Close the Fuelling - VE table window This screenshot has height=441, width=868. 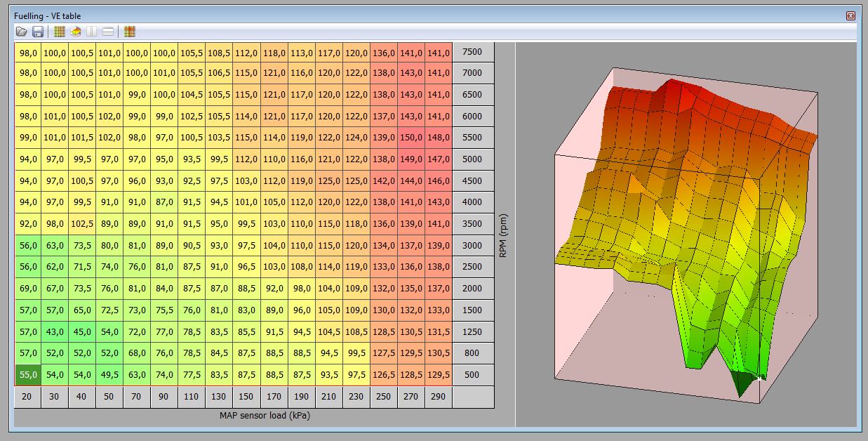[x=850, y=15]
